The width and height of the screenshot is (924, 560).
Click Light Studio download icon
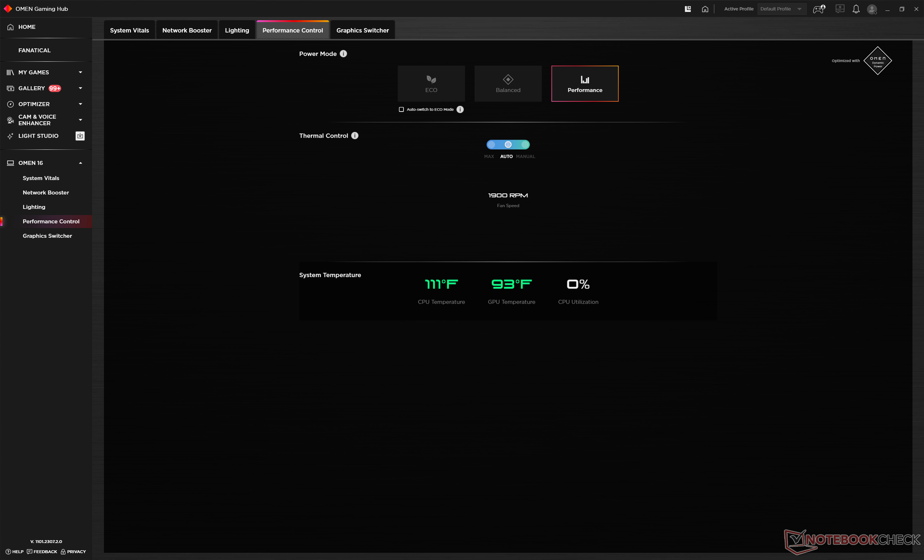(80, 136)
